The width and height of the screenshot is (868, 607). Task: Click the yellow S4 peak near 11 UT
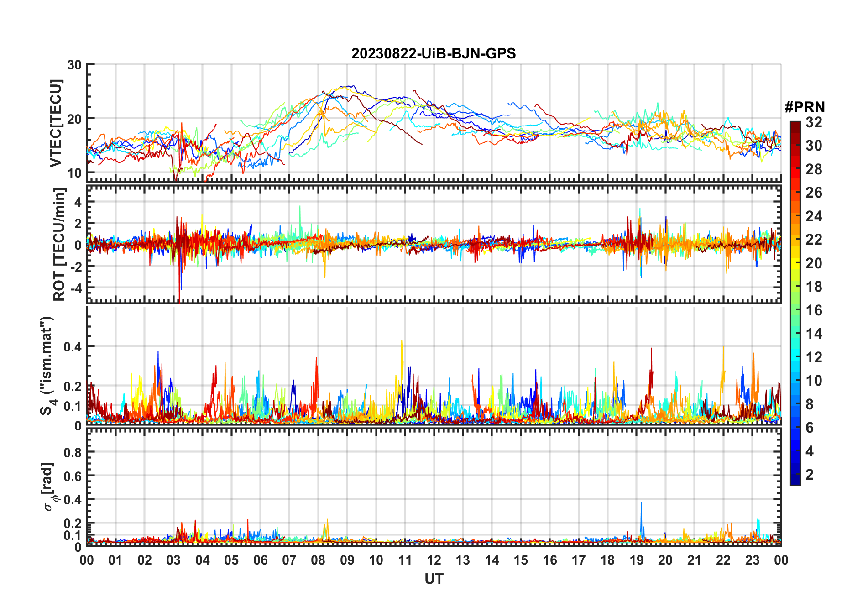402,342
